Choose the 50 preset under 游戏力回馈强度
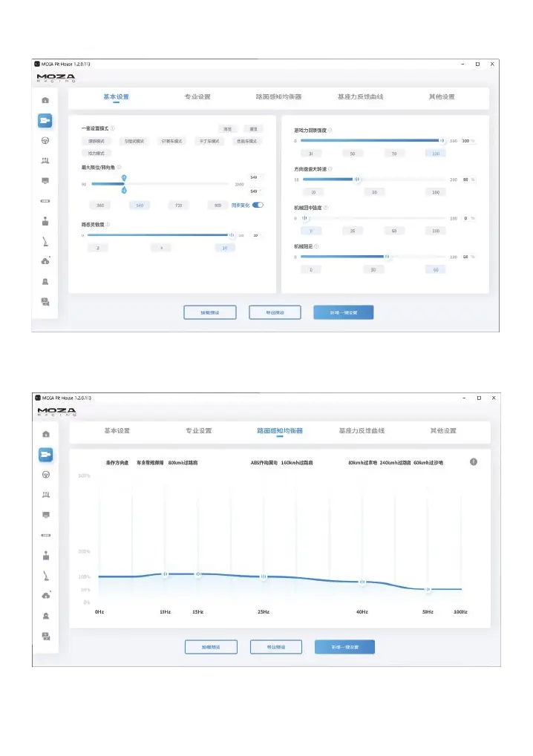The image size is (533, 756). (353, 154)
